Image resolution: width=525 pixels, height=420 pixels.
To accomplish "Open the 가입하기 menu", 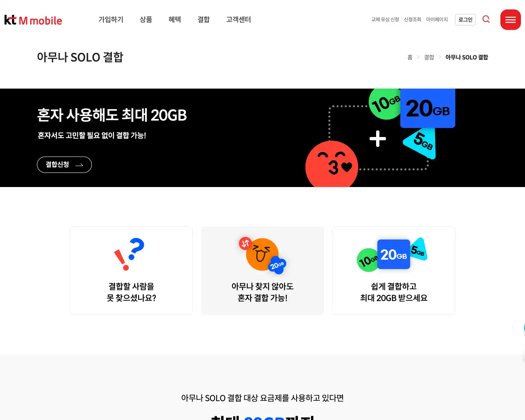I will click(111, 19).
